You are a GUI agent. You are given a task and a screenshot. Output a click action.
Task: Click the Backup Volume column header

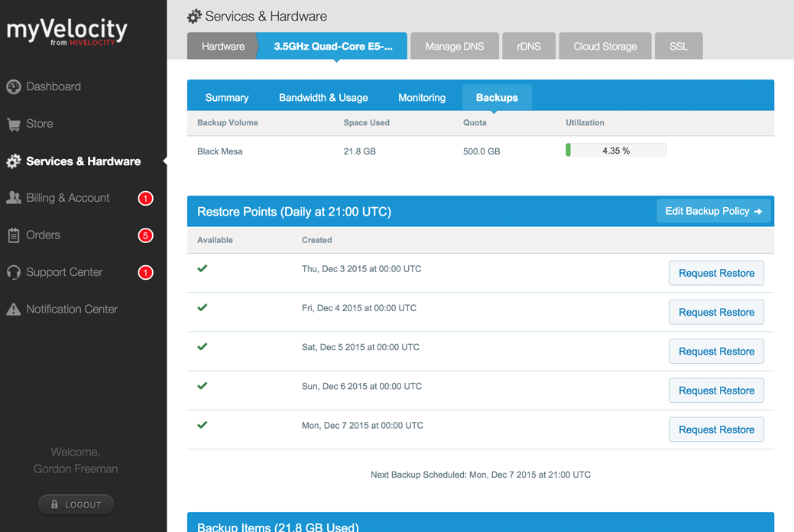(228, 122)
